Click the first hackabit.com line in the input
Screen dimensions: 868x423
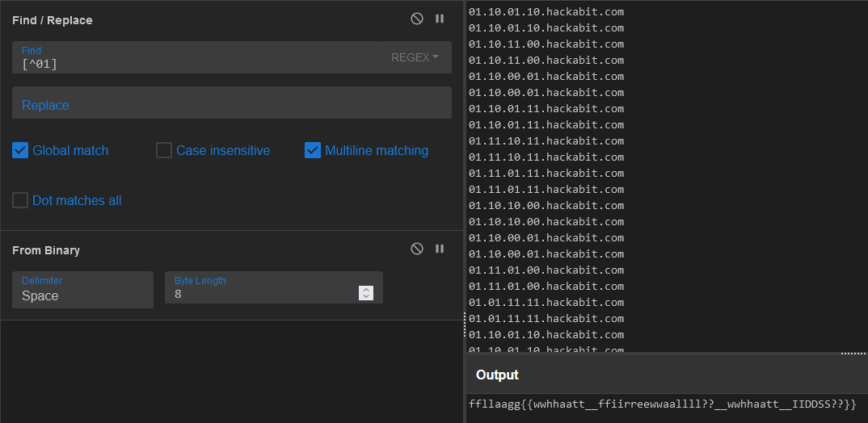coord(546,12)
